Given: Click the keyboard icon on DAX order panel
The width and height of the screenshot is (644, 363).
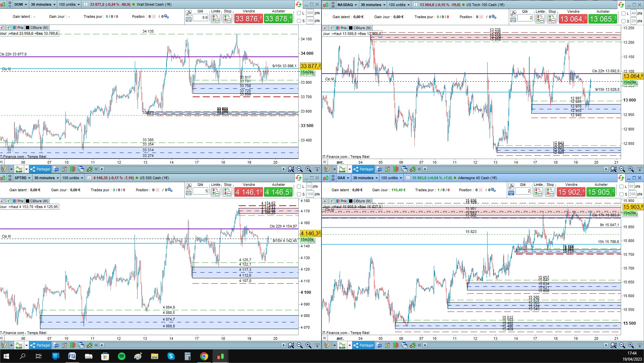Looking at the screenshot, I should (x=511, y=193).
